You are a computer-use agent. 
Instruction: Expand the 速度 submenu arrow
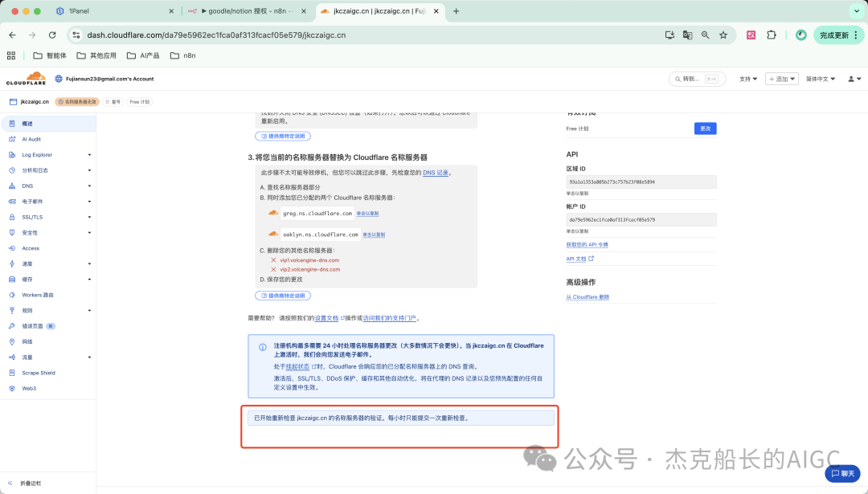(x=89, y=264)
